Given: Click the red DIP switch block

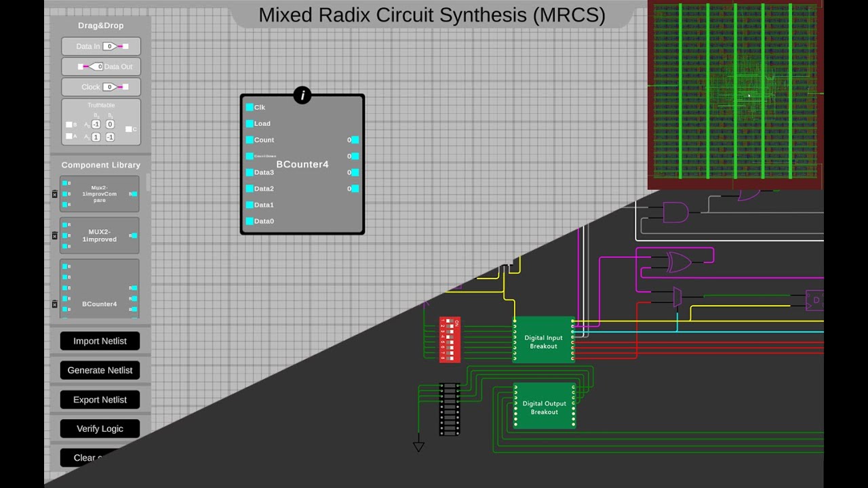Looking at the screenshot, I should tap(450, 340).
